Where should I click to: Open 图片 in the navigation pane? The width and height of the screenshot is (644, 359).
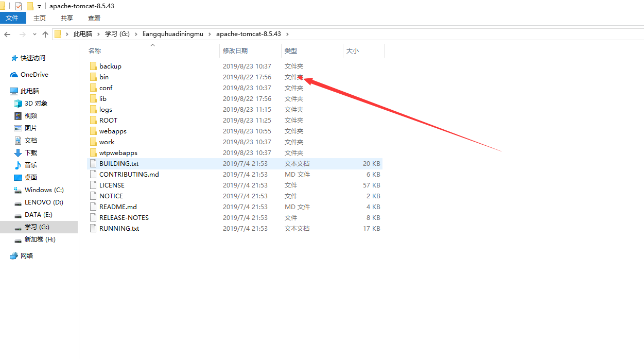click(x=26, y=128)
